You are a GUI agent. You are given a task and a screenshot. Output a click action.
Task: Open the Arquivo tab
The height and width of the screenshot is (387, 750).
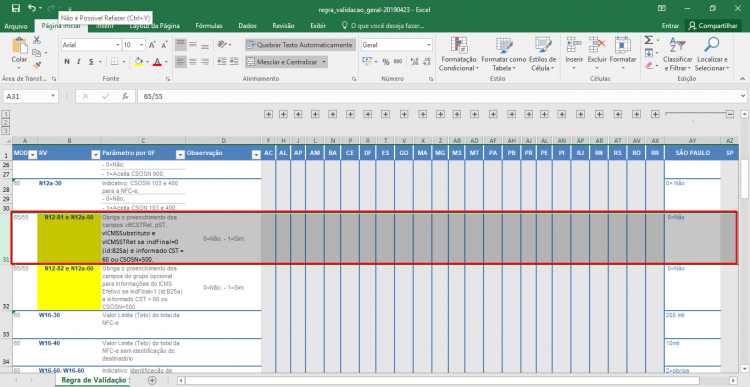pos(16,26)
